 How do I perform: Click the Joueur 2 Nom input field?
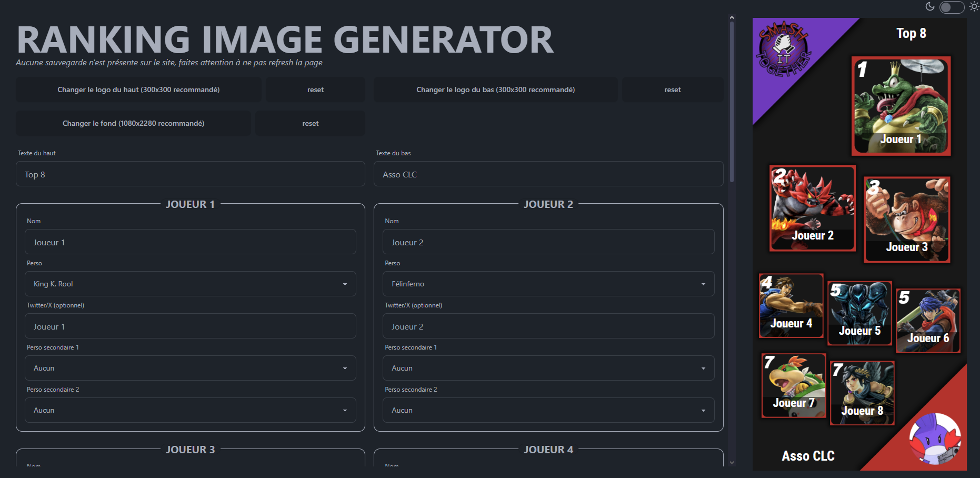click(548, 242)
